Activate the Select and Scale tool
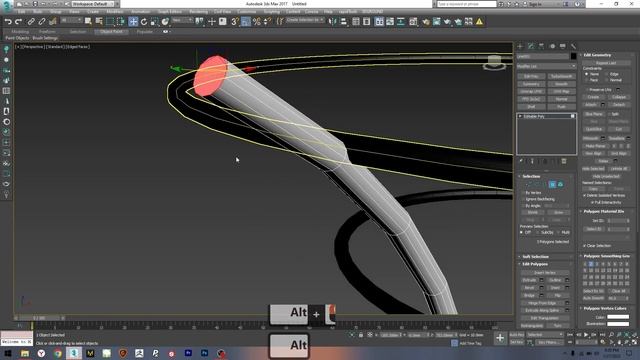Viewport: 640px width, 360px height. 154,21
